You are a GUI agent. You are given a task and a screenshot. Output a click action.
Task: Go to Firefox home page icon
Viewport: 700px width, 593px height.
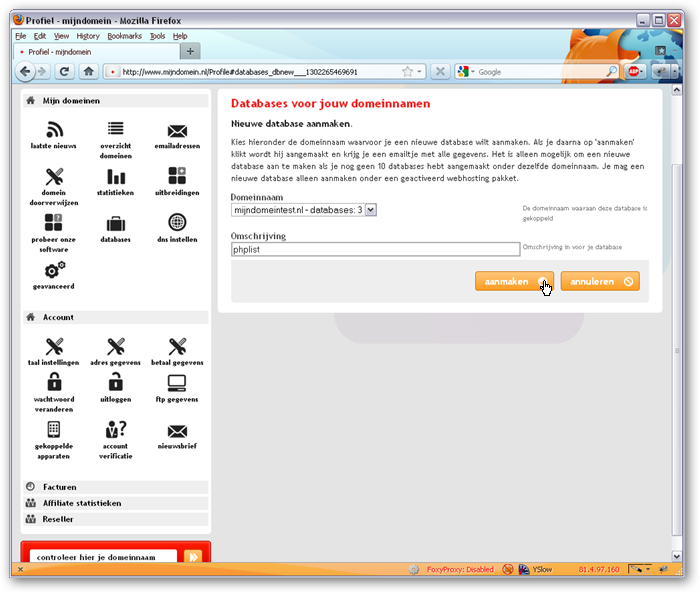coord(88,71)
